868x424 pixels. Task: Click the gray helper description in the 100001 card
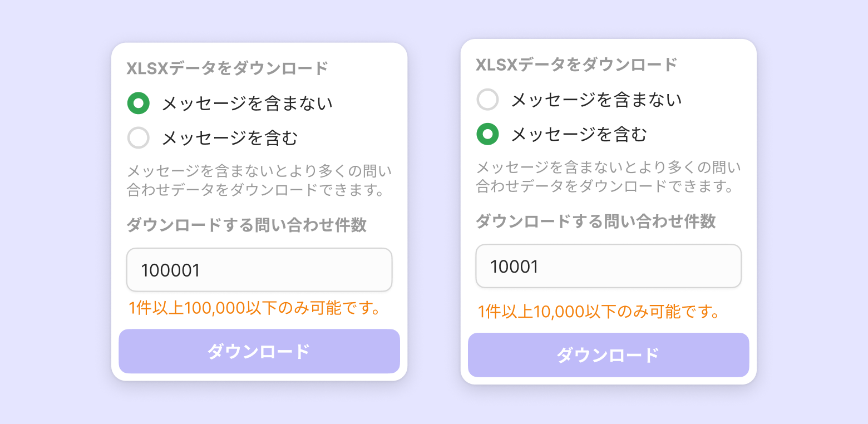tap(259, 180)
